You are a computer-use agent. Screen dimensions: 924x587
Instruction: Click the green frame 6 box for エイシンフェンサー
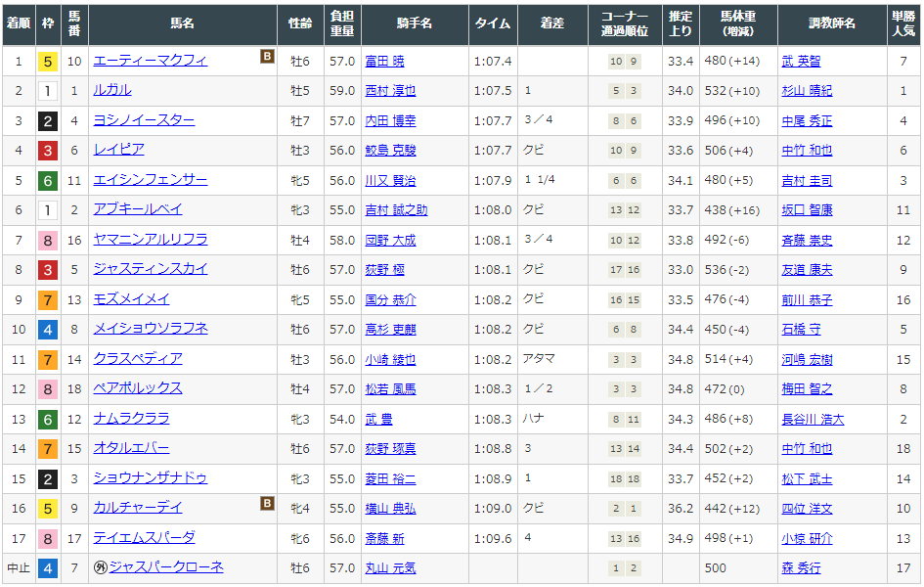point(47,181)
